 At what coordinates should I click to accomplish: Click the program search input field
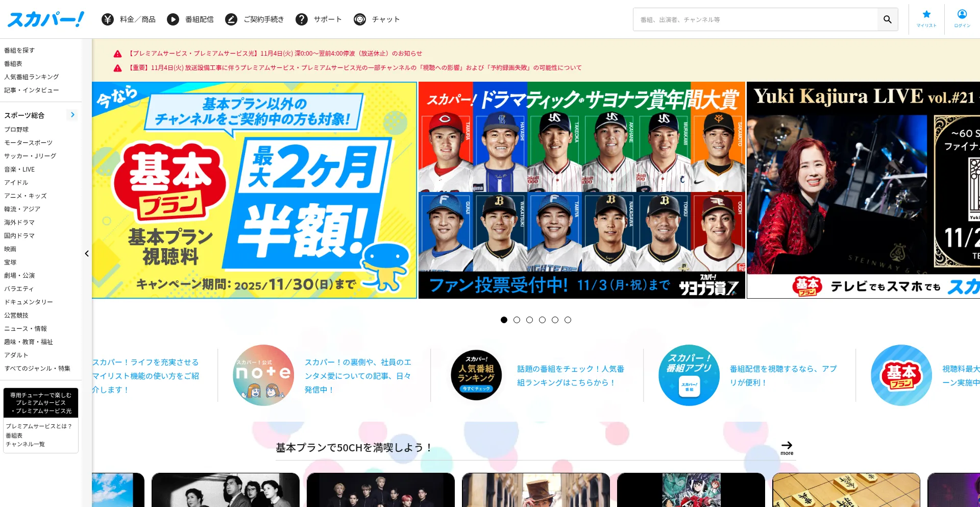coord(755,19)
